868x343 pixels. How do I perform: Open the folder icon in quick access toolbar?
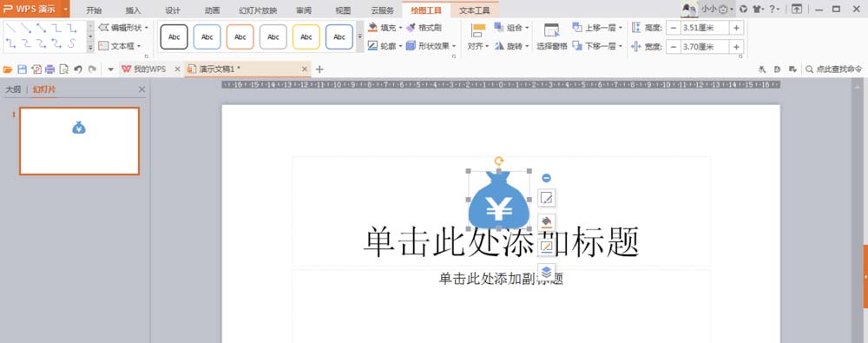click(x=8, y=69)
